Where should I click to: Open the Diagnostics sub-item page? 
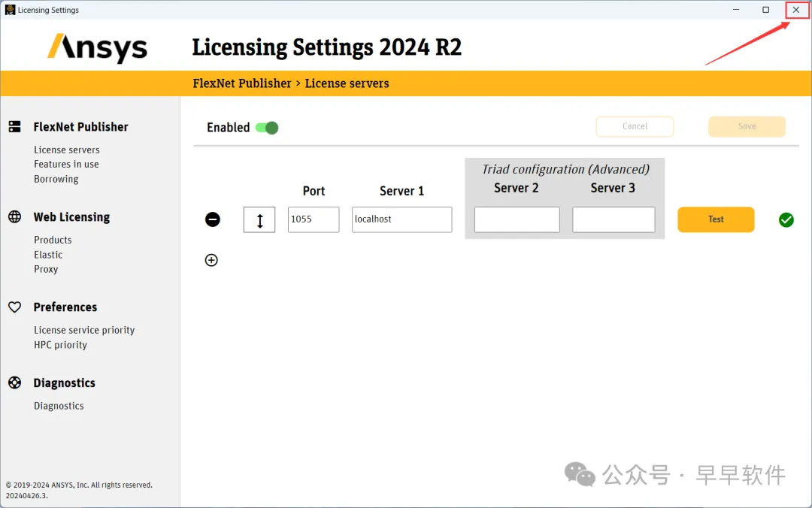click(x=59, y=406)
